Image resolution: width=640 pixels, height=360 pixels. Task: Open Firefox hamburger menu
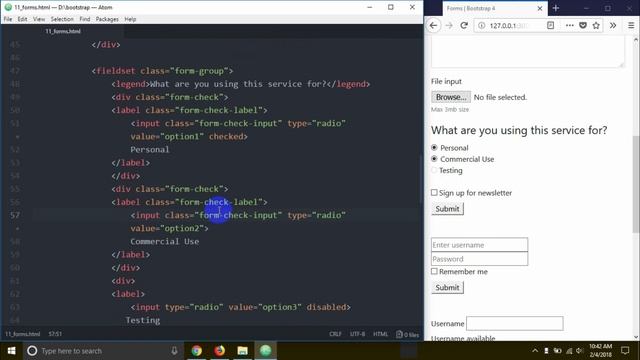[x=631, y=25]
